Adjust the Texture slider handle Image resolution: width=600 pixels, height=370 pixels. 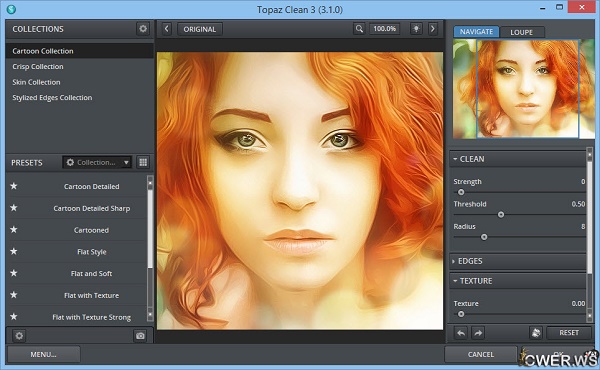click(x=461, y=314)
